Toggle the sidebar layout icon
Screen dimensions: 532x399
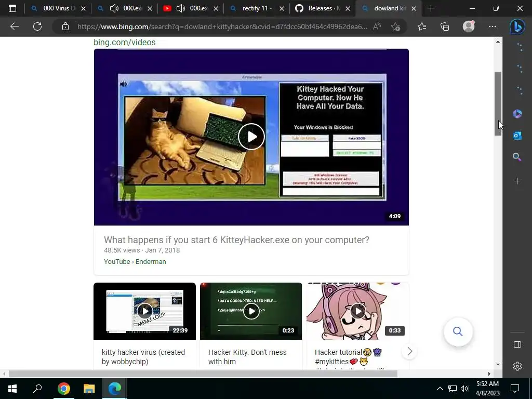pos(517,345)
